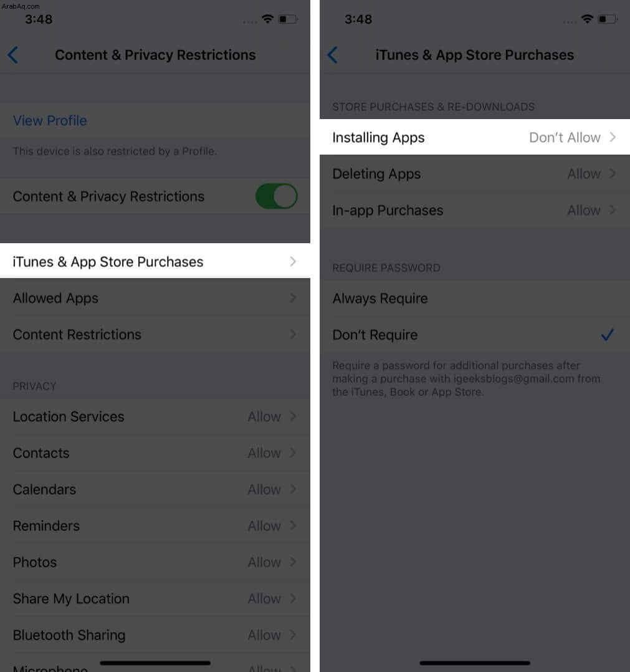Open Location Services privacy setting

click(x=155, y=416)
